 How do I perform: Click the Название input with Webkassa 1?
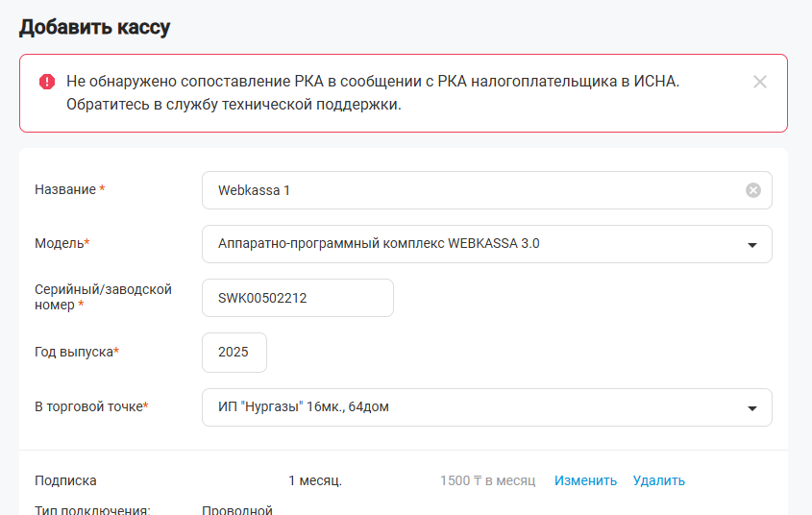(487, 190)
